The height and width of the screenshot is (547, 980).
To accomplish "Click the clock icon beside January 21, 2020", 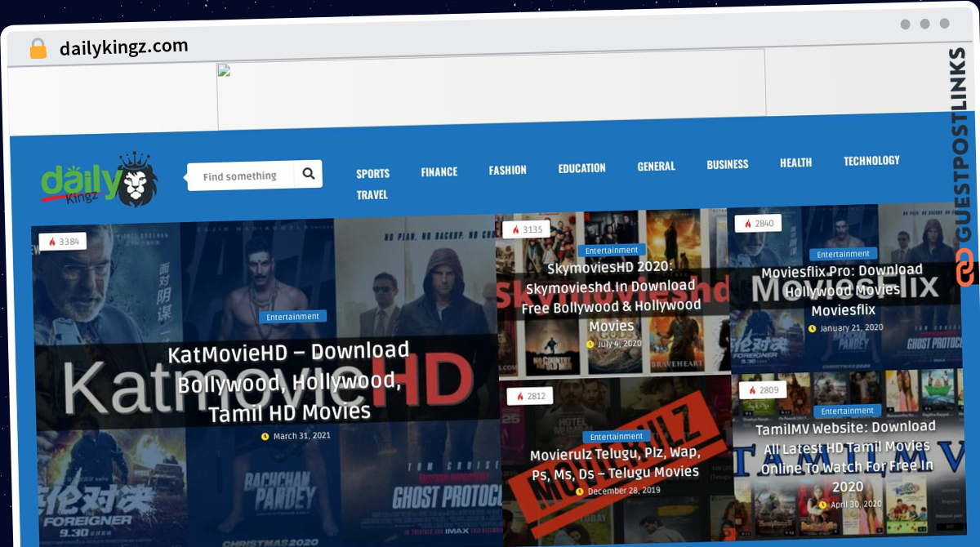I will pos(812,329).
